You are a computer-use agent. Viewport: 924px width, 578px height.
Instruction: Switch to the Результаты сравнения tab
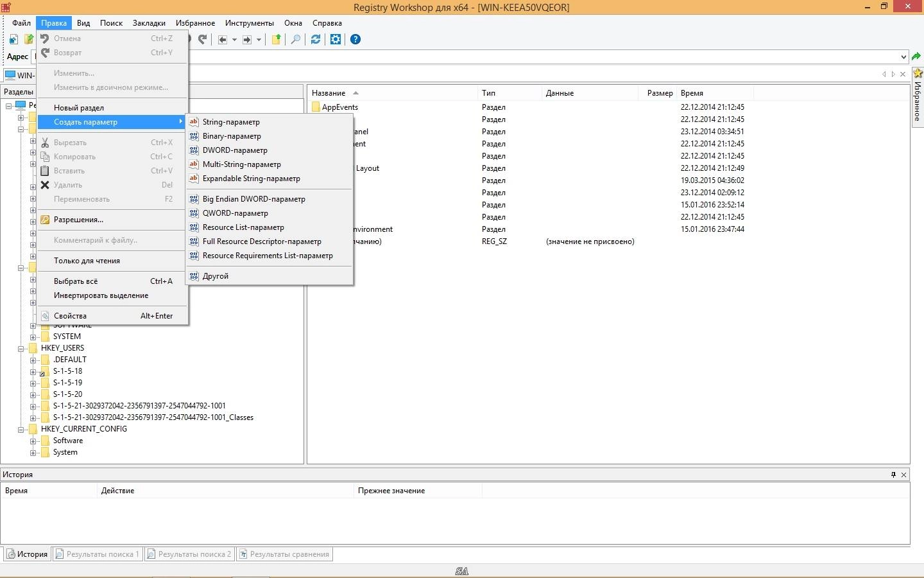click(x=284, y=554)
